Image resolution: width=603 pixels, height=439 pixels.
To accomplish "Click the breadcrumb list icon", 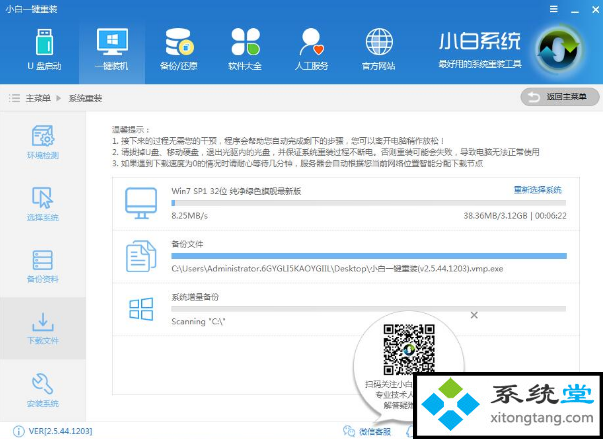I will (x=14, y=98).
